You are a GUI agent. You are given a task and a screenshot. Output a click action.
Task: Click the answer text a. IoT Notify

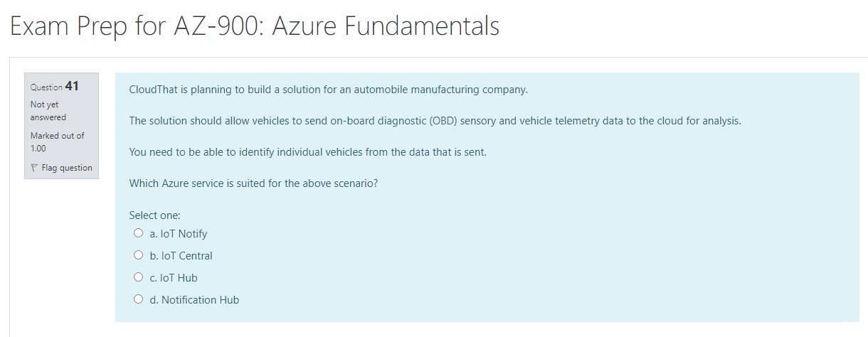point(179,233)
